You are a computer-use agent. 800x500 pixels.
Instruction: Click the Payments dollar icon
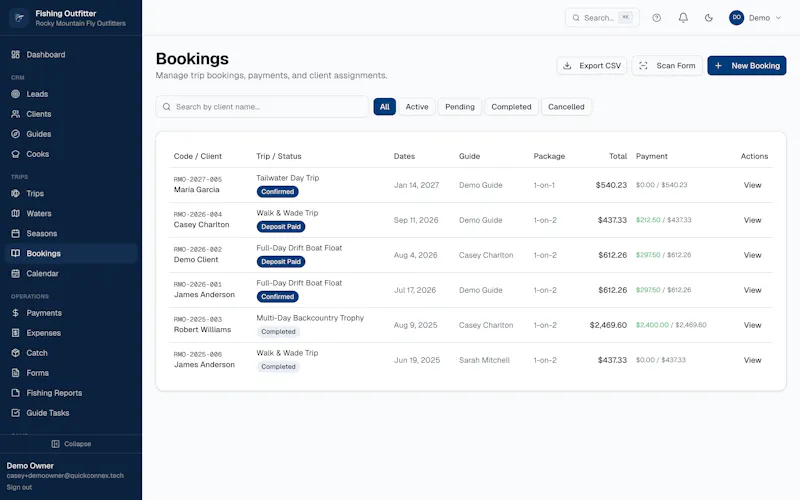16,313
